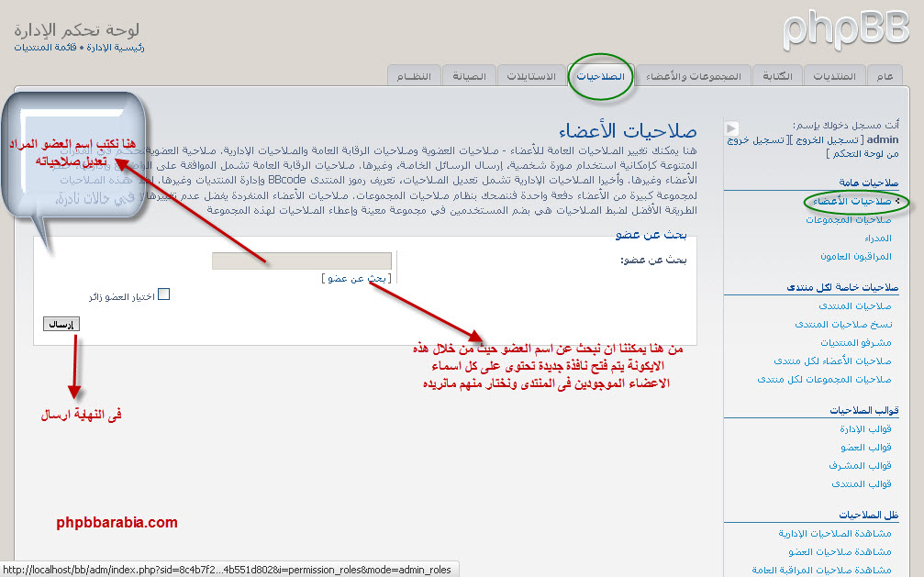Open the 'المنتديات' tab
This screenshot has height=577, width=924.
tap(834, 76)
